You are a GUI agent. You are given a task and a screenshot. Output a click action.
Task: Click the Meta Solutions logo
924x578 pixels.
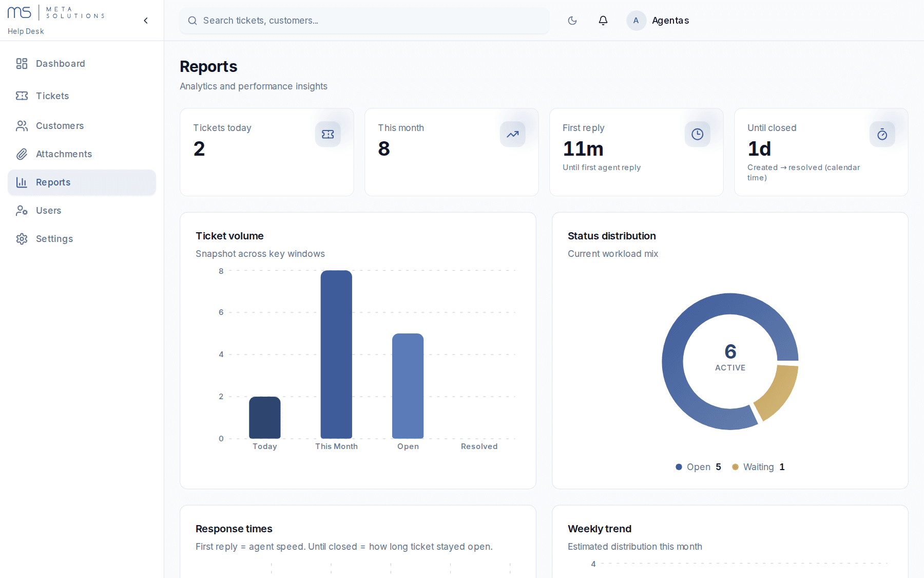[56, 12]
